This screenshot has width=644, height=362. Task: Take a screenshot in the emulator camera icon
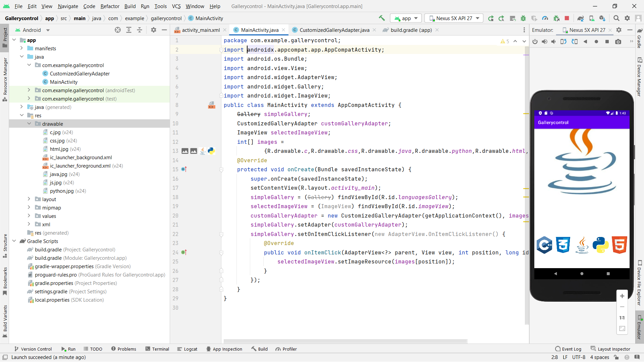[618, 42]
